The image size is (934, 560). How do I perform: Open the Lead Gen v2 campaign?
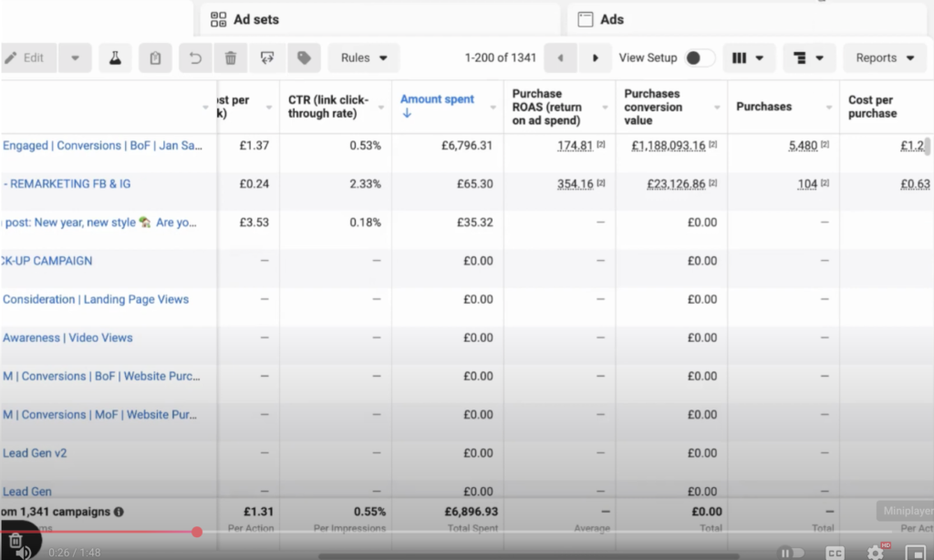35,452
